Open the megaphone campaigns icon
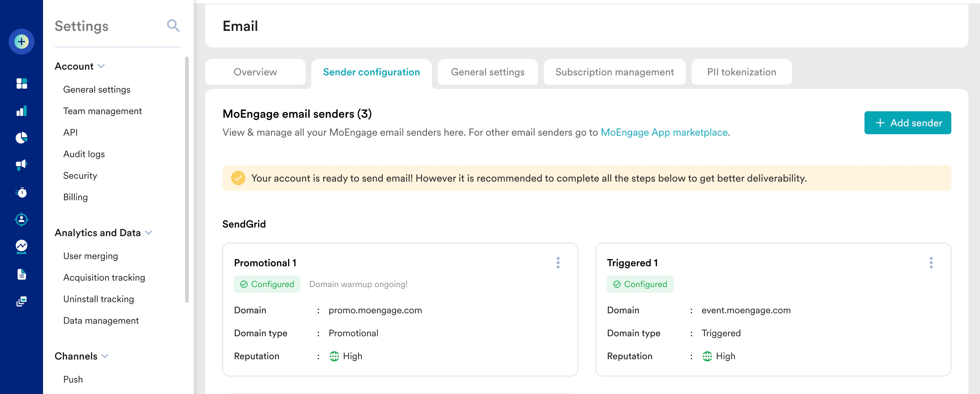980x394 pixels. [21, 165]
